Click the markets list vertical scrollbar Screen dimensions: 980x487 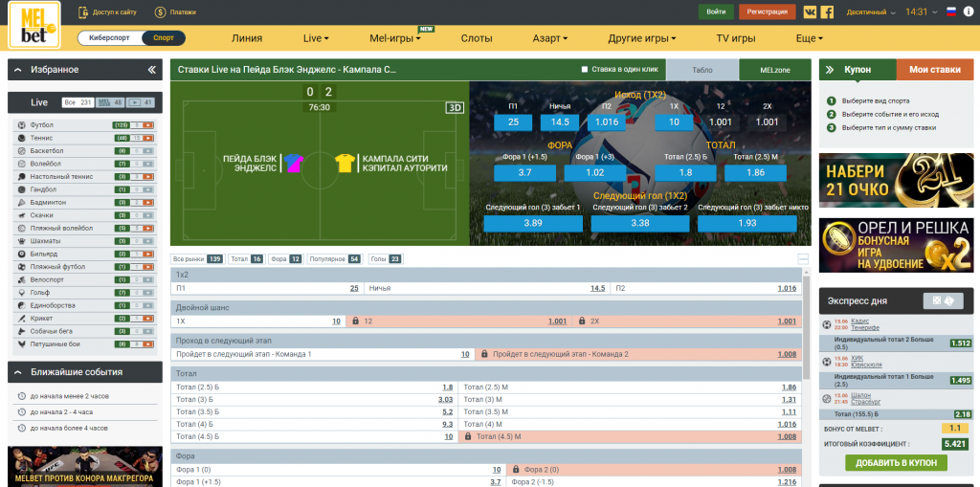click(807, 325)
